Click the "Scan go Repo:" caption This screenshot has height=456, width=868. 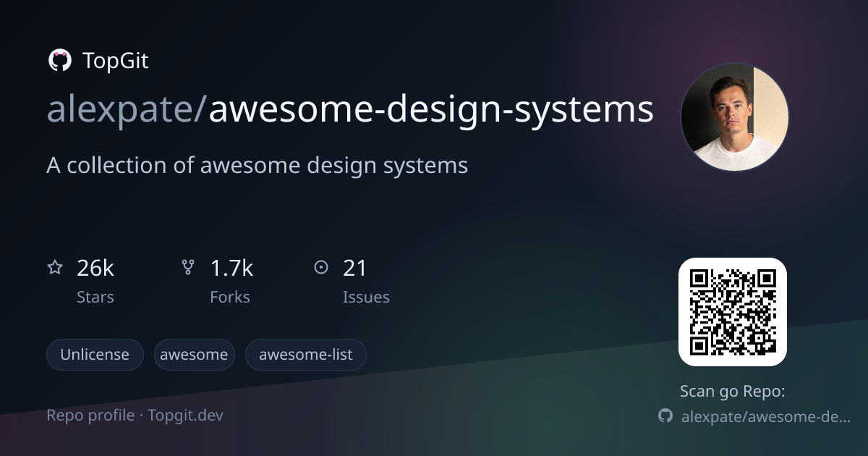click(x=733, y=392)
